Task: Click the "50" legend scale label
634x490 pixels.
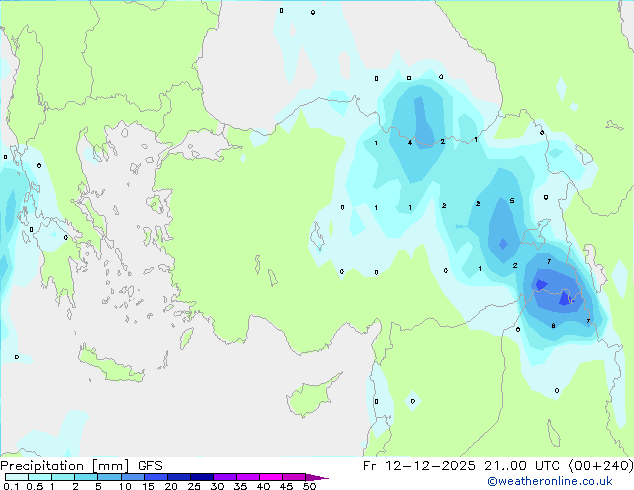Action: [x=309, y=486]
